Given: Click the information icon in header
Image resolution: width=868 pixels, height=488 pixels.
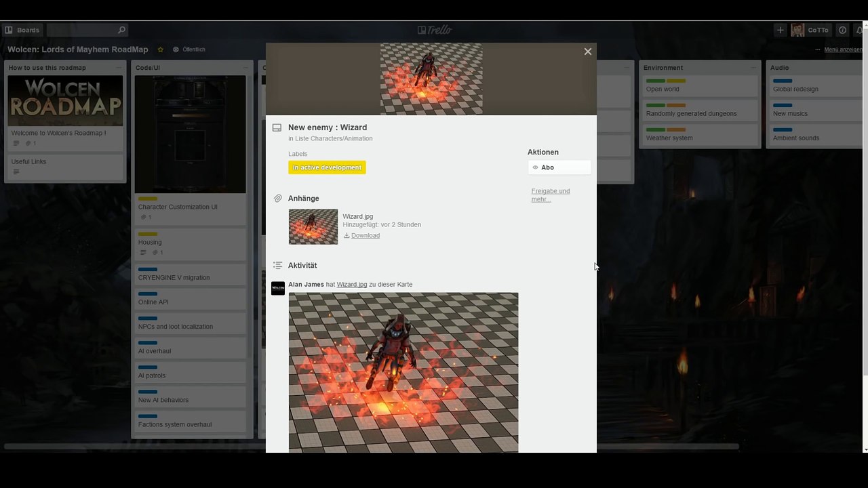Looking at the screenshot, I should pos(842,30).
